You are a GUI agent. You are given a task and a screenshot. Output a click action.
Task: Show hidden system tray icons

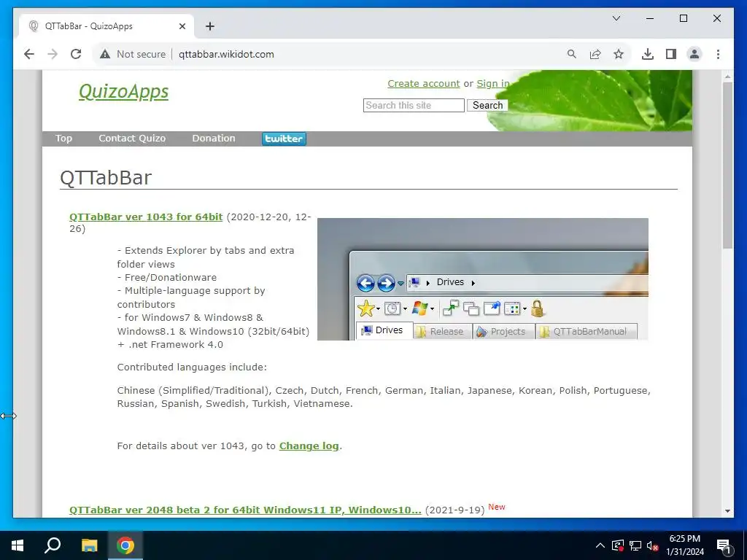pos(600,545)
